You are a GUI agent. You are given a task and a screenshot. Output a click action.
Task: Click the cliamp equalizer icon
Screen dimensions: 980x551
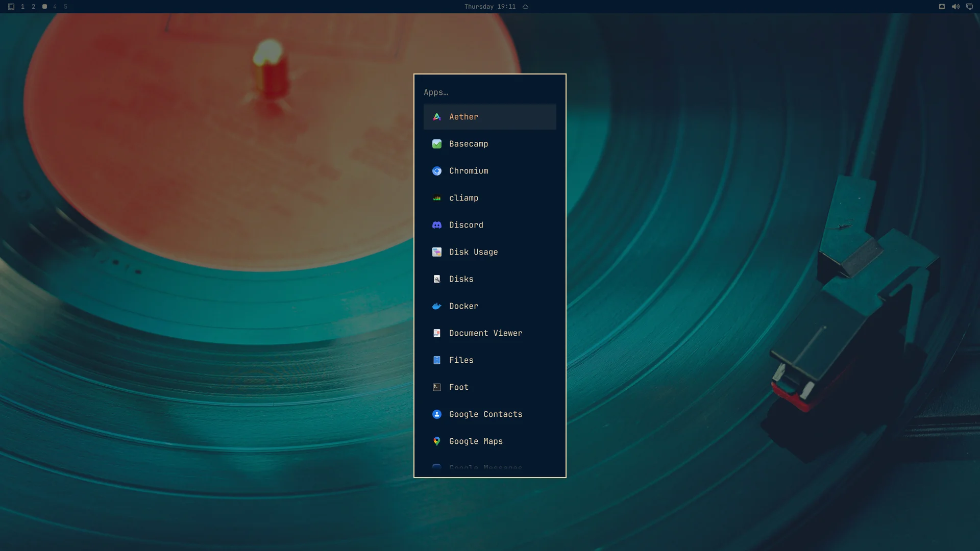tap(437, 198)
